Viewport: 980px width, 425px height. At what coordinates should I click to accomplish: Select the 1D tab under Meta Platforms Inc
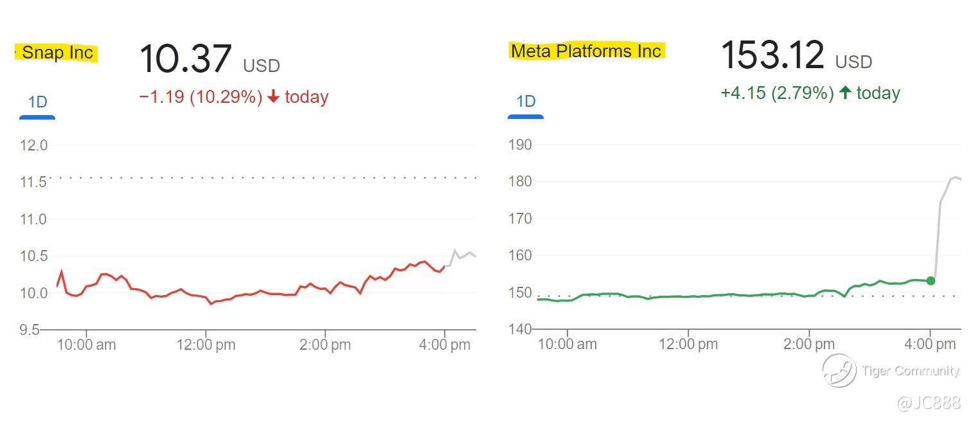[526, 102]
